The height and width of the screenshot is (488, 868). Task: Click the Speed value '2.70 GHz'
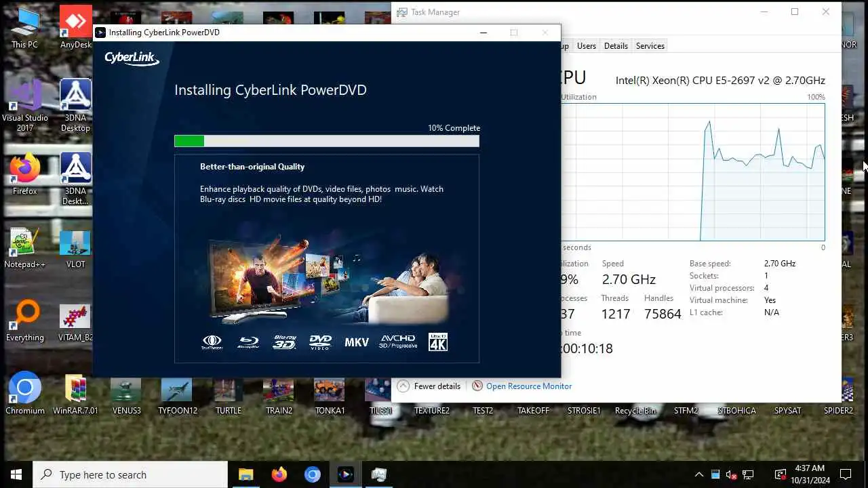pos(629,279)
